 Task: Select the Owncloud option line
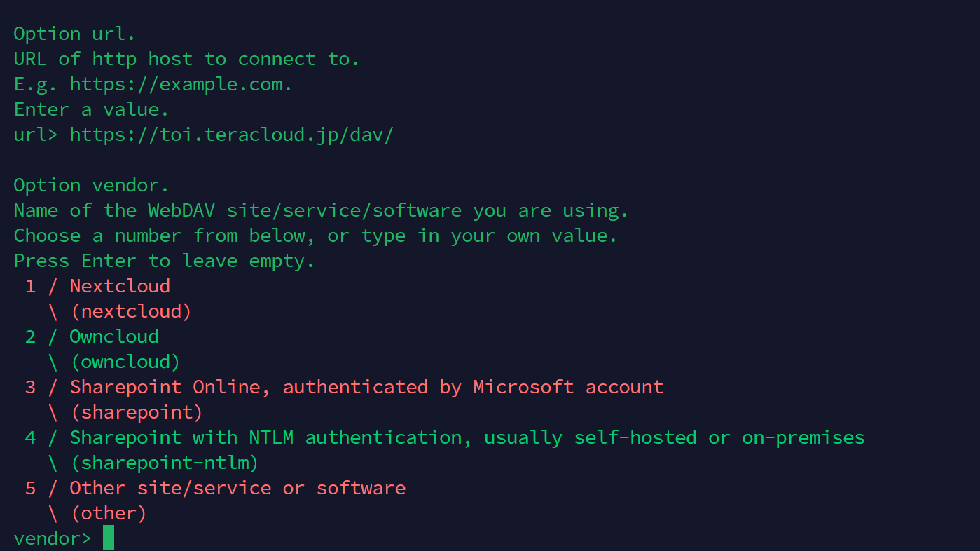click(x=114, y=336)
